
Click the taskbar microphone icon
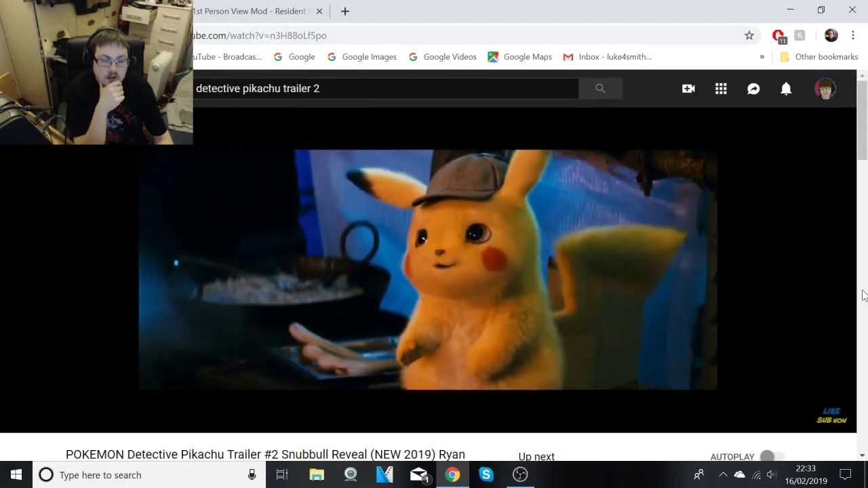(x=252, y=474)
